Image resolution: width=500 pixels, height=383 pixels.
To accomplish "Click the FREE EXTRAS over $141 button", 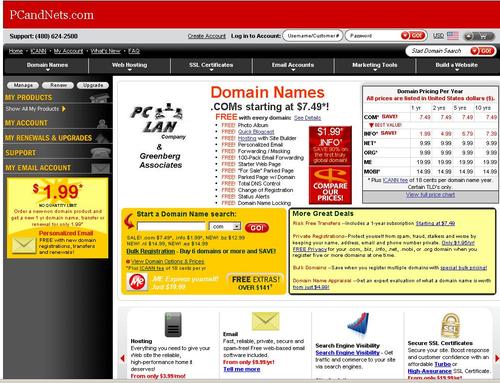I will point(256,283).
